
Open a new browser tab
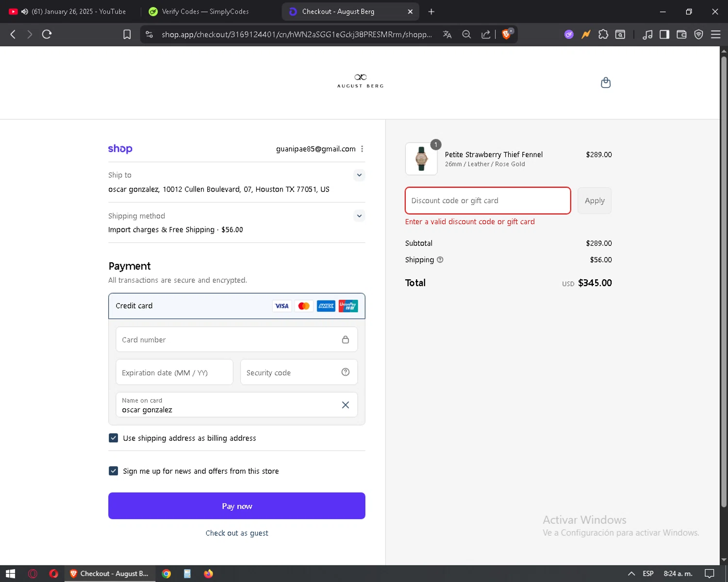(x=431, y=12)
